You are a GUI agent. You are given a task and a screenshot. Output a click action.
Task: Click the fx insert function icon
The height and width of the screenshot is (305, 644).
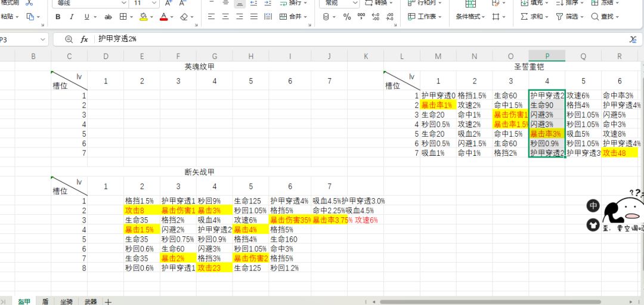pyautogui.click(x=84, y=39)
